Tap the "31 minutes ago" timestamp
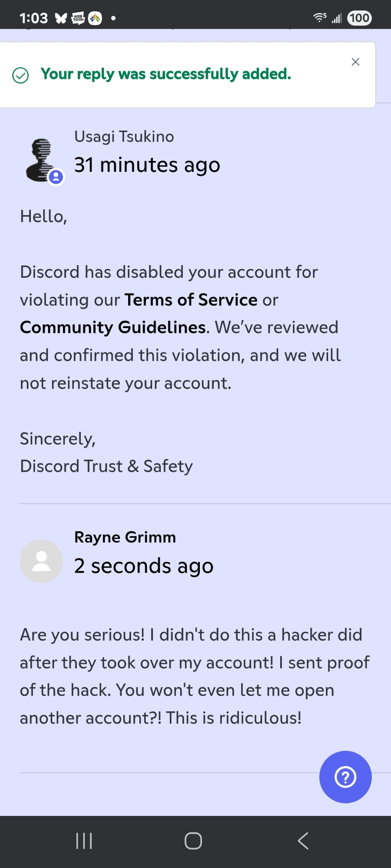Image resolution: width=391 pixels, height=868 pixels. 147,165
